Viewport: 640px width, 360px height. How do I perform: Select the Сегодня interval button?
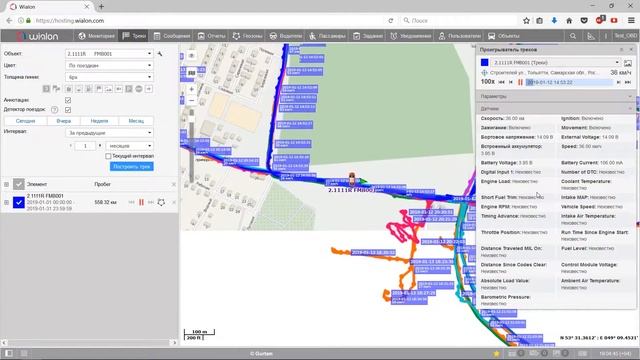pos(25,121)
